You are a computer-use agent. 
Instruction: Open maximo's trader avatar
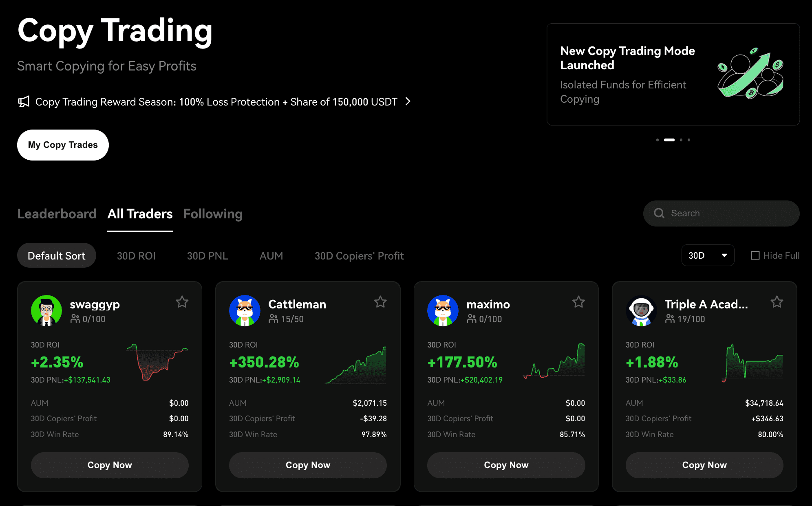[x=443, y=310]
